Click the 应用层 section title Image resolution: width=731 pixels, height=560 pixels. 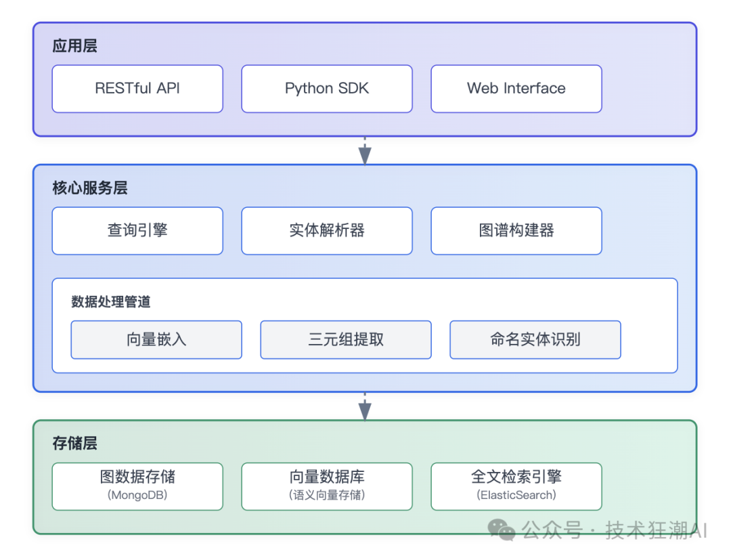(74, 47)
